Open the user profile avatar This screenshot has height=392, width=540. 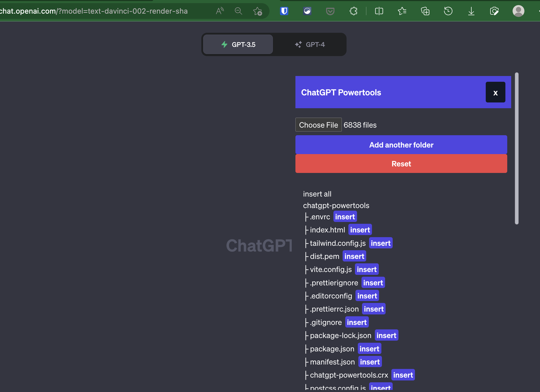point(518,11)
